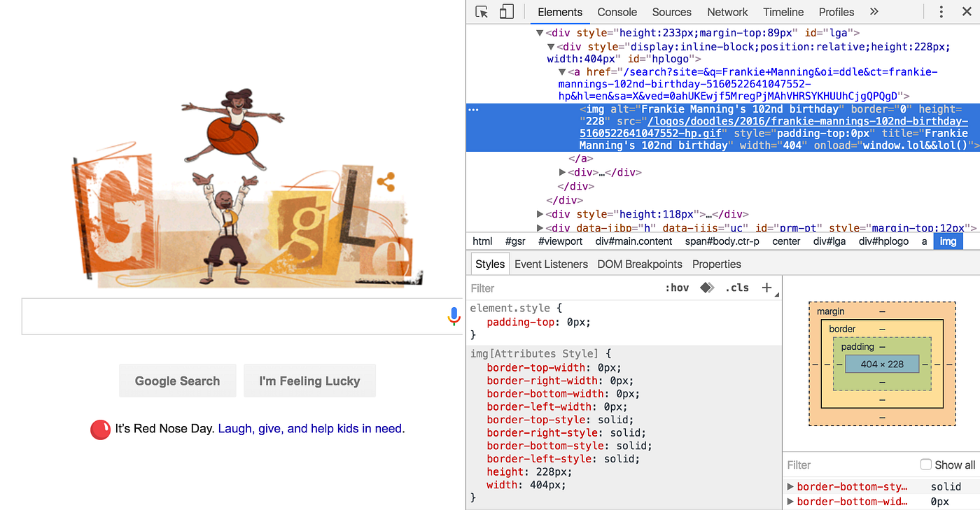This screenshot has height=510, width=980.
Task: Expand computed border-bottom-width property
Action: pos(791,502)
